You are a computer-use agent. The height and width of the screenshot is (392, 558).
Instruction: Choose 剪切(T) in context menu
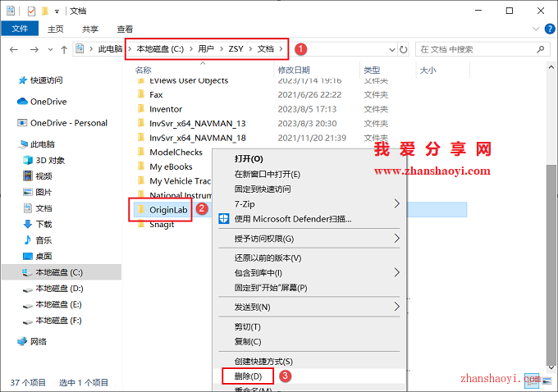(247, 327)
